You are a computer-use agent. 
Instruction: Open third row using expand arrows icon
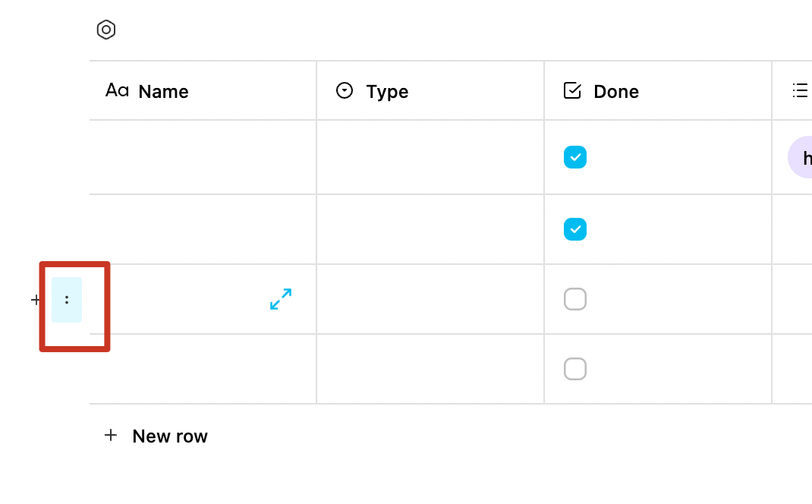pyautogui.click(x=281, y=299)
